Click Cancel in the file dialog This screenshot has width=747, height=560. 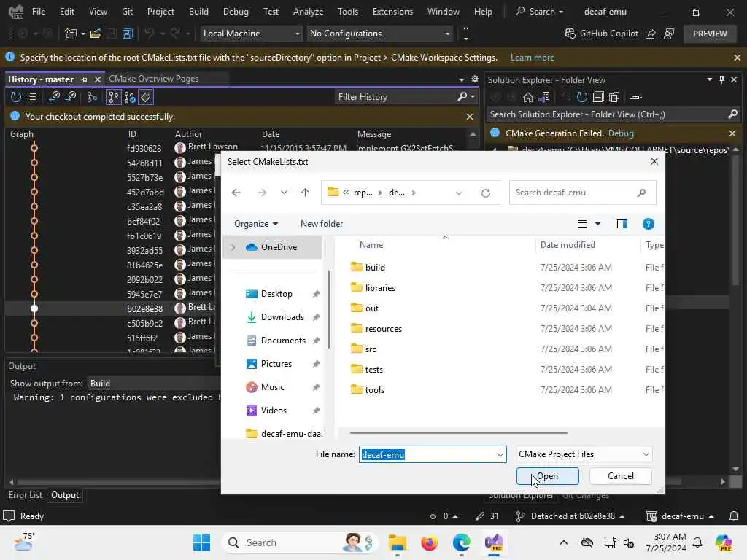(620, 476)
